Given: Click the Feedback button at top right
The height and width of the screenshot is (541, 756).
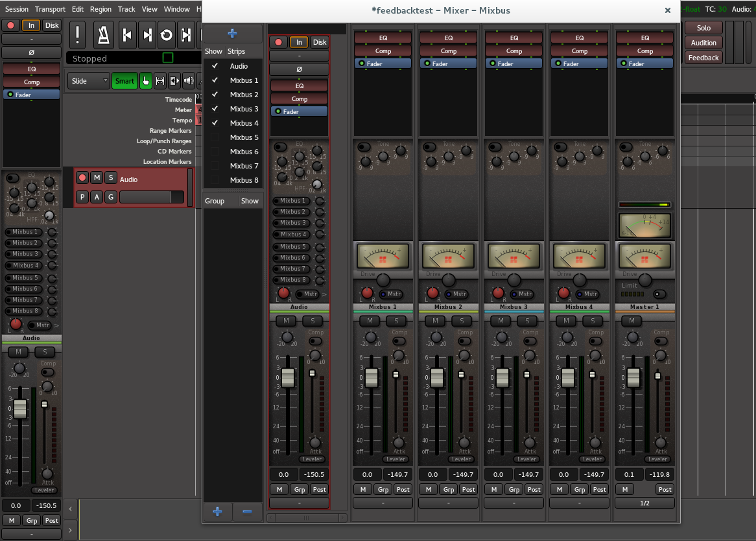Looking at the screenshot, I should (x=703, y=58).
